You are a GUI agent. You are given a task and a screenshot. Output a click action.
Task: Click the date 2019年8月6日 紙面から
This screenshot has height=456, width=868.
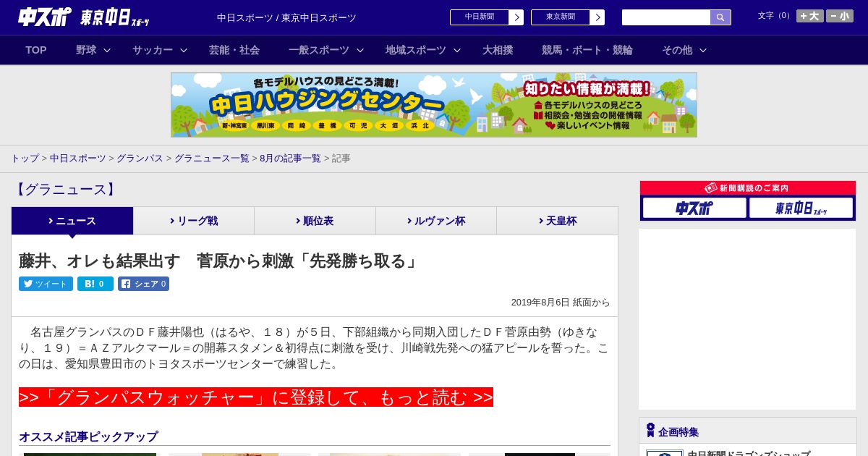coord(561,303)
